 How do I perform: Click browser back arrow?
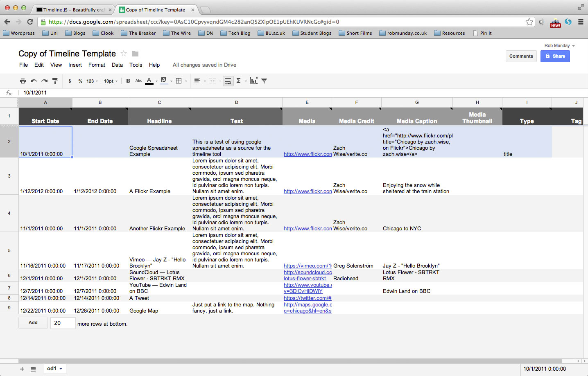[7, 22]
